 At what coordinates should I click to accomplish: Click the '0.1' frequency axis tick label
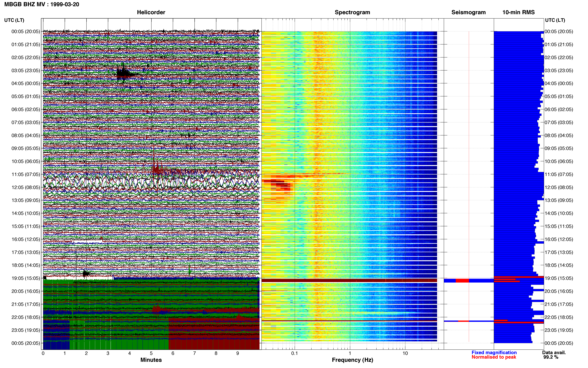pyautogui.click(x=295, y=353)
